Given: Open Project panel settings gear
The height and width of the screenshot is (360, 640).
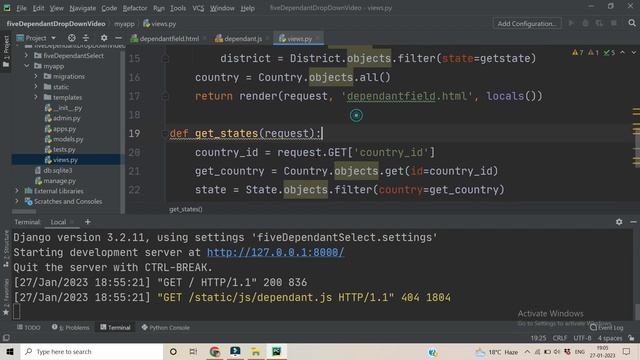Looking at the screenshot, I should pyautogui.click(x=104, y=38).
